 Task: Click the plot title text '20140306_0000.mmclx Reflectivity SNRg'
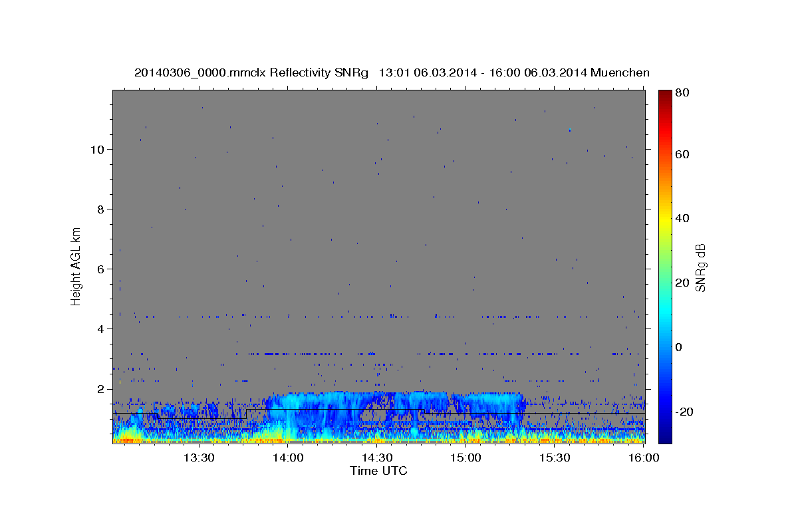251,72
